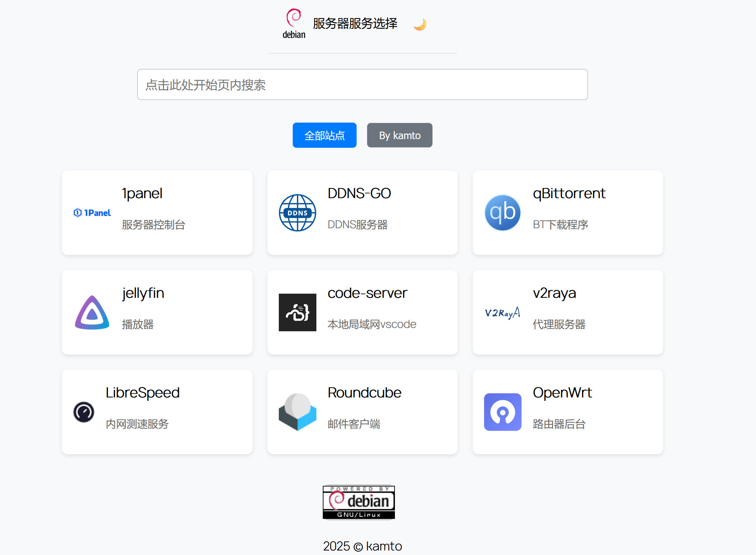Click the LibreSpeed speedometer icon
This screenshot has height=555, width=756.
point(84,412)
